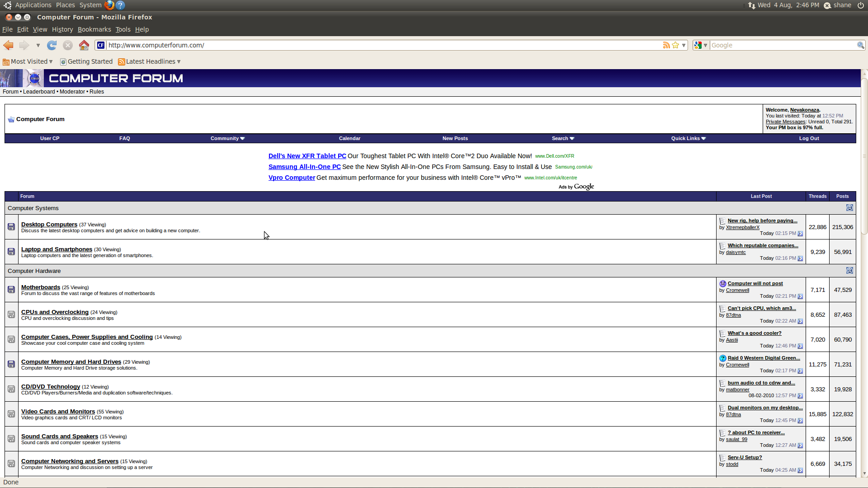Screen dimensions: 868x488
Task: Reload the Computer Forum page
Action: [52, 45]
